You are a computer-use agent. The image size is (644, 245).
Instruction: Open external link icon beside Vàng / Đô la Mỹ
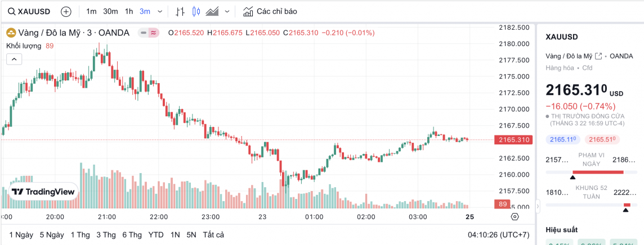pyautogui.click(x=598, y=56)
